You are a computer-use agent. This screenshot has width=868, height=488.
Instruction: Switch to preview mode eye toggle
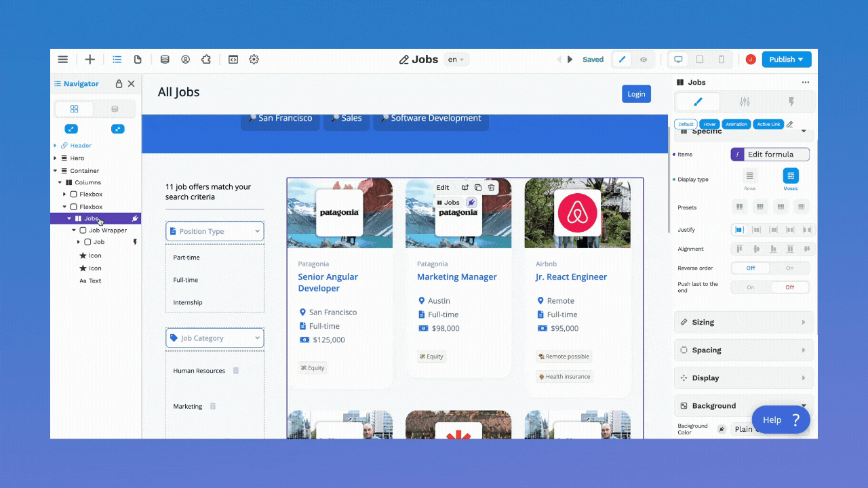tap(644, 60)
